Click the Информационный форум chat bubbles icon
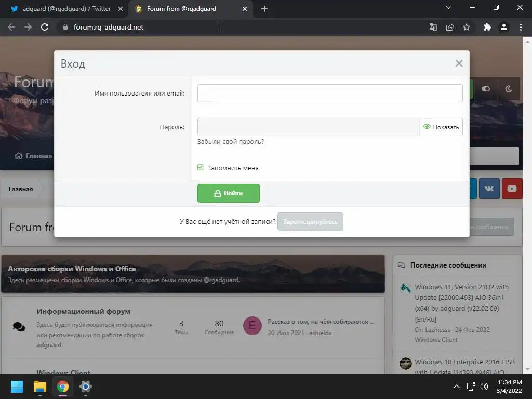Image resolution: width=532 pixels, height=399 pixels. pos(19,327)
